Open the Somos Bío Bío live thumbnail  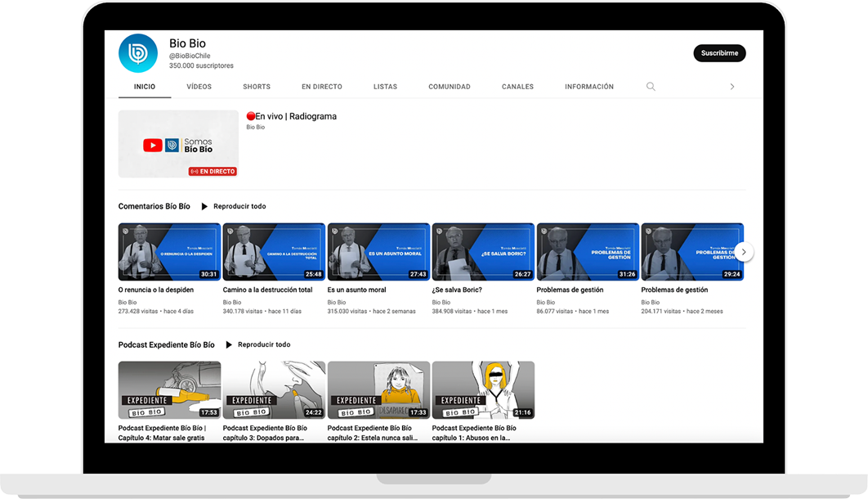178,144
